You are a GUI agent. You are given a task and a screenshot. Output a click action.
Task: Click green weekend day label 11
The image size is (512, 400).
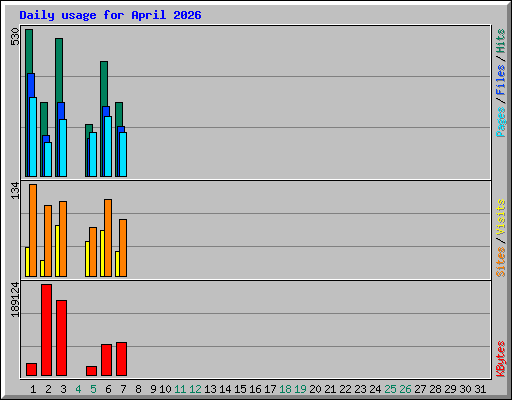[180, 389]
